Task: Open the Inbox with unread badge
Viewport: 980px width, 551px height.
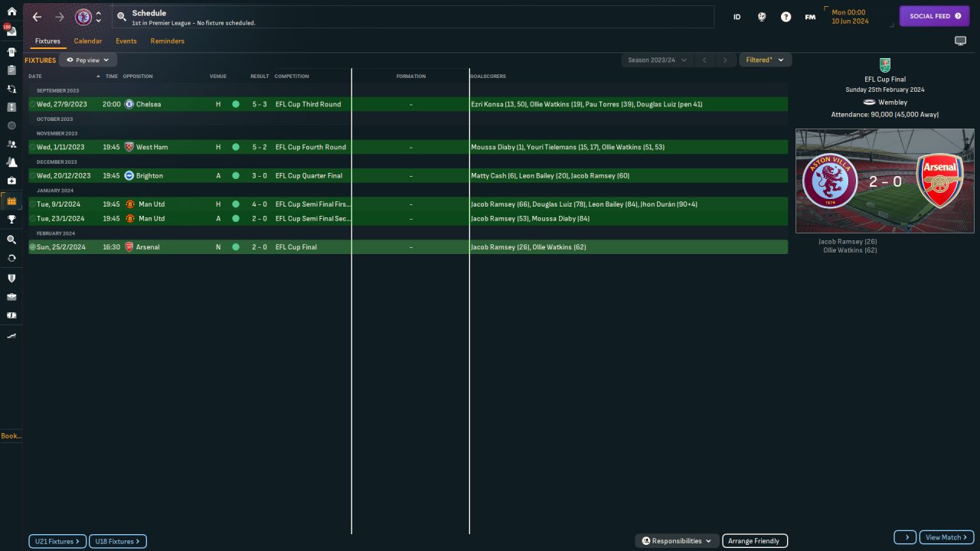Action: click(11, 31)
